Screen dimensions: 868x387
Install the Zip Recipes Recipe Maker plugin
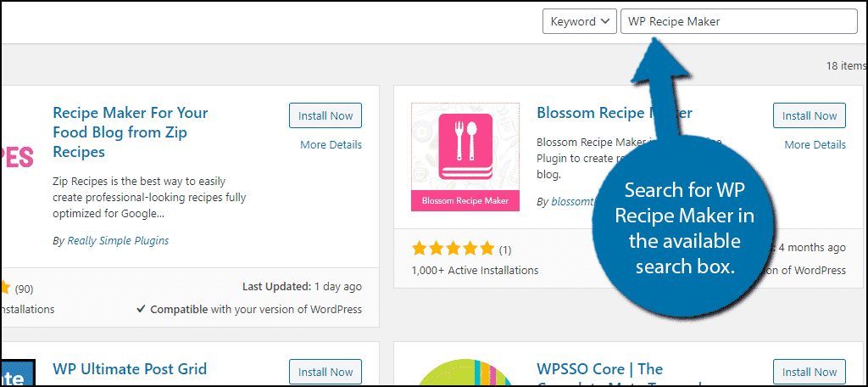(x=325, y=116)
